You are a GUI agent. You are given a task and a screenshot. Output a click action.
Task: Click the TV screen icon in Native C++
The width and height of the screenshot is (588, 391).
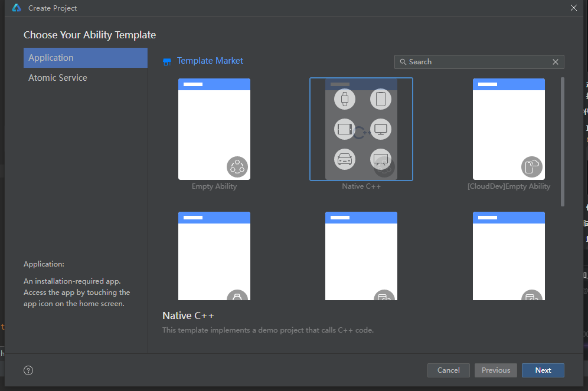(381, 159)
